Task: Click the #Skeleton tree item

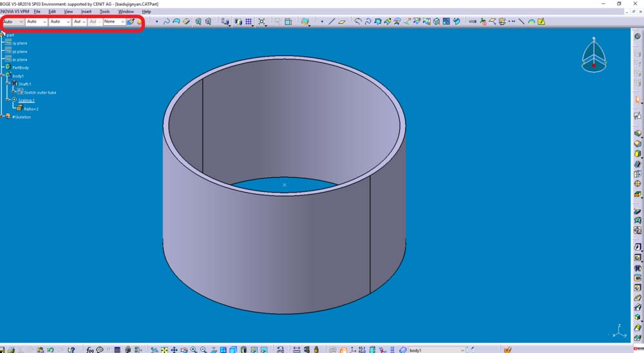Action: 21,117
